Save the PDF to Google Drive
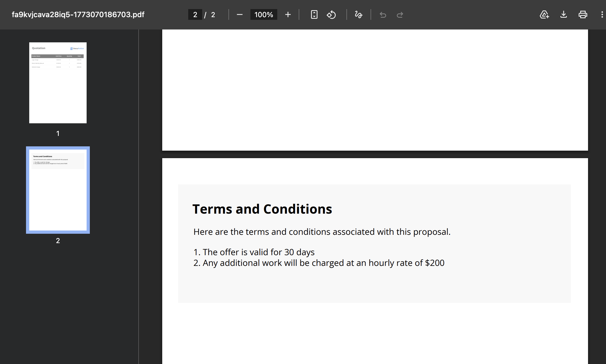This screenshot has height=364, width=606. (x=544, y=15)
